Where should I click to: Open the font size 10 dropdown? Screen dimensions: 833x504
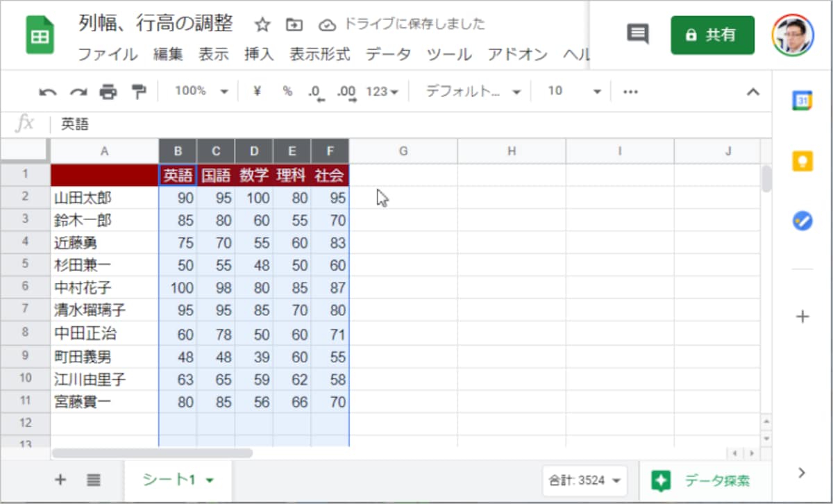(x=573, y=91)
